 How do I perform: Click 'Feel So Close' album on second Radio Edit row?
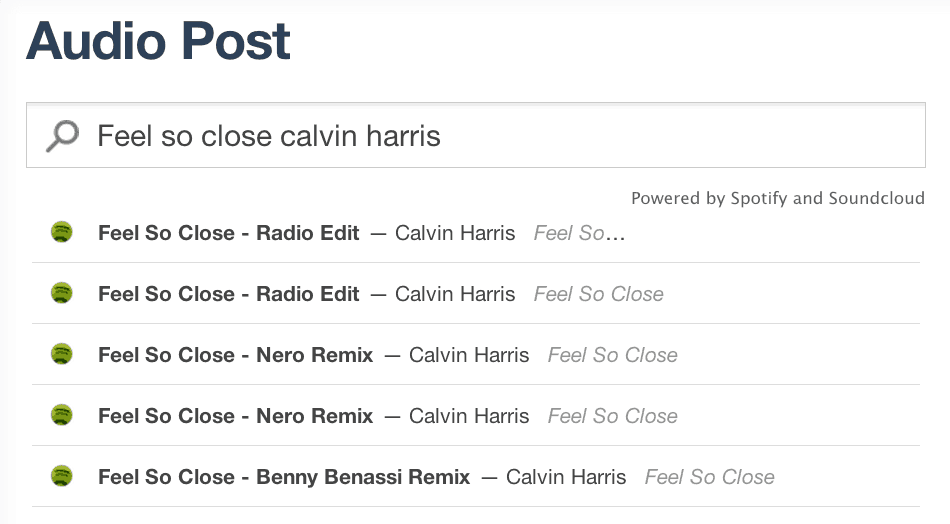pyautogui.click(x=599, y=294)
